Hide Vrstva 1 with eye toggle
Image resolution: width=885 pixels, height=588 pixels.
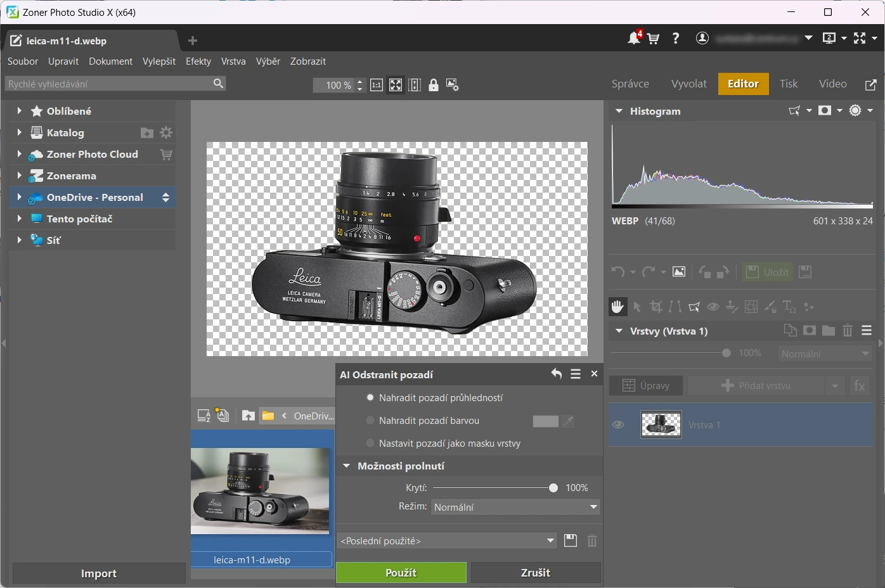618,425
